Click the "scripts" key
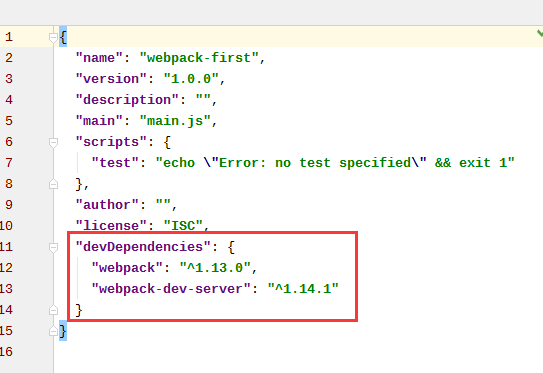The height and width of the screenshot is (373, 543). (x=111, y=142)
